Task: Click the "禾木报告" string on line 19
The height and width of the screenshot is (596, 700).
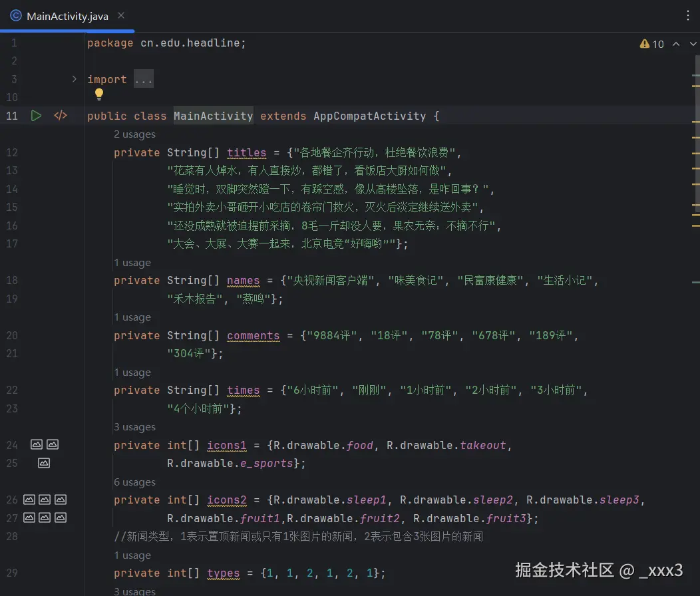Action: point(194,299)
